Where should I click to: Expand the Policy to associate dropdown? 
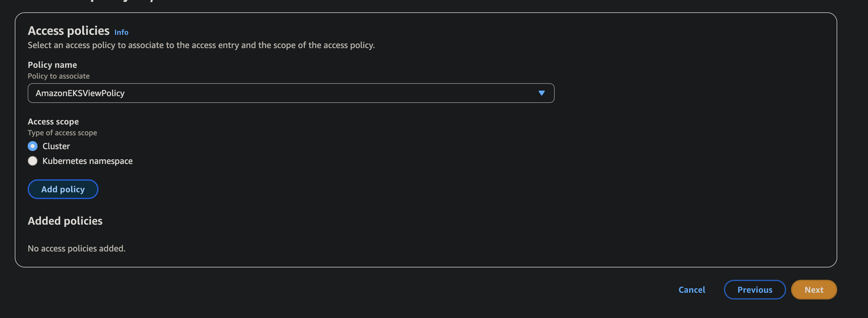(x=291, y=93)
